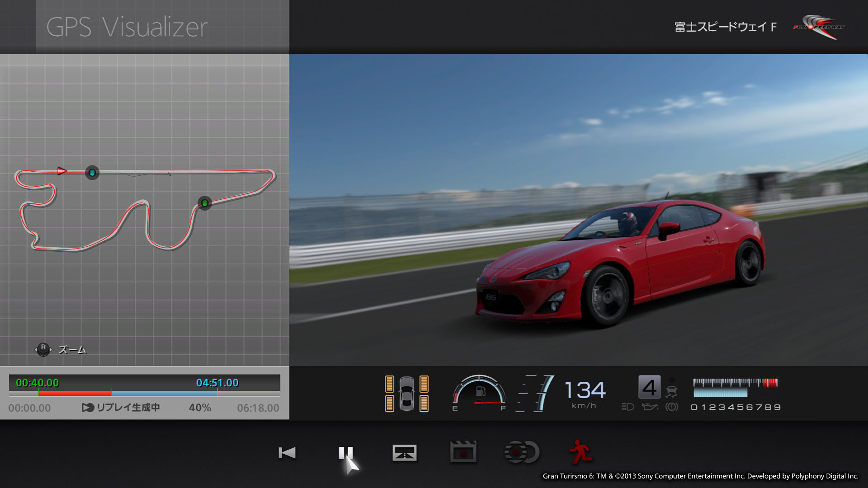Click the red-dot data logger icon
Screen dimensions: 868x488
(x=522, y=452)
